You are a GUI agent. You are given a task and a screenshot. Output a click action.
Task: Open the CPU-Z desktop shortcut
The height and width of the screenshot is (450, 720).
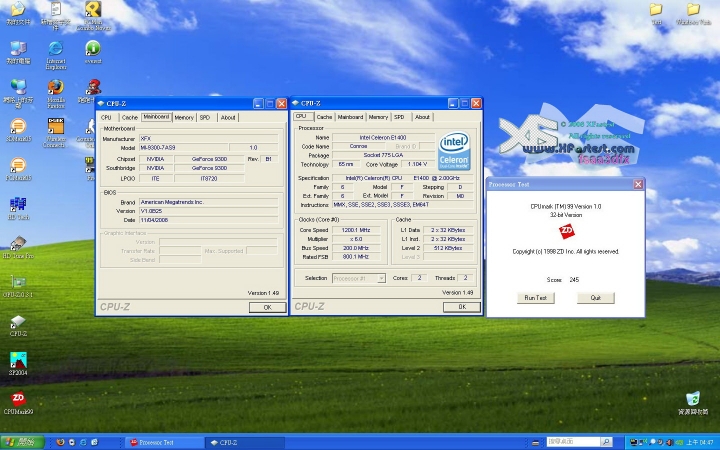18,325
